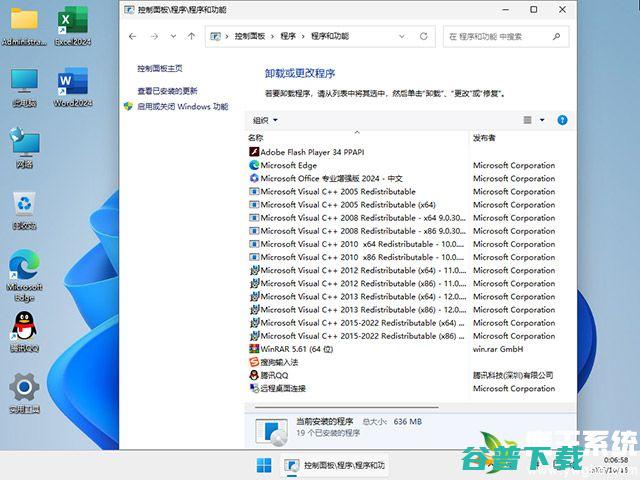Select Visual C++ 2013 Redistributable (x64) row
640x480 pixels.
click(x=357, y=296)
